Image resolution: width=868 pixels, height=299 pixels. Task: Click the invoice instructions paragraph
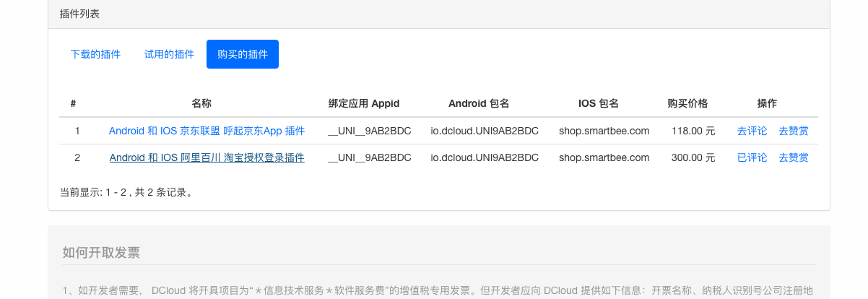[x=438, y=290]
